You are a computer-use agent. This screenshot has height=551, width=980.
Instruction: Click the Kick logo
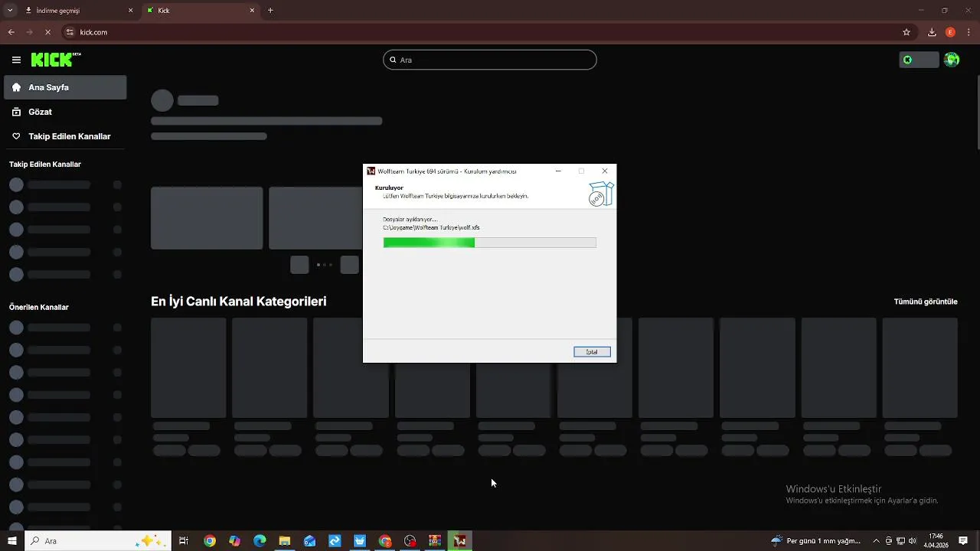coord(55,60)
